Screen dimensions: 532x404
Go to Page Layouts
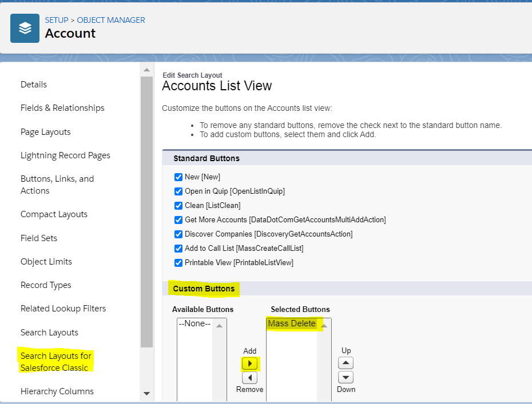45,132
